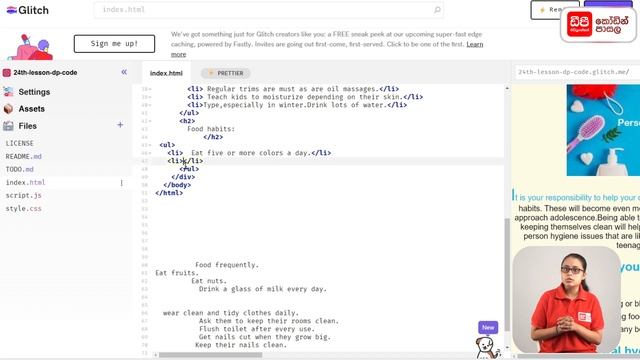Screen dimensions: 640x360
Task: Click the "Eat nuts." line
Action: click(209, 281)
